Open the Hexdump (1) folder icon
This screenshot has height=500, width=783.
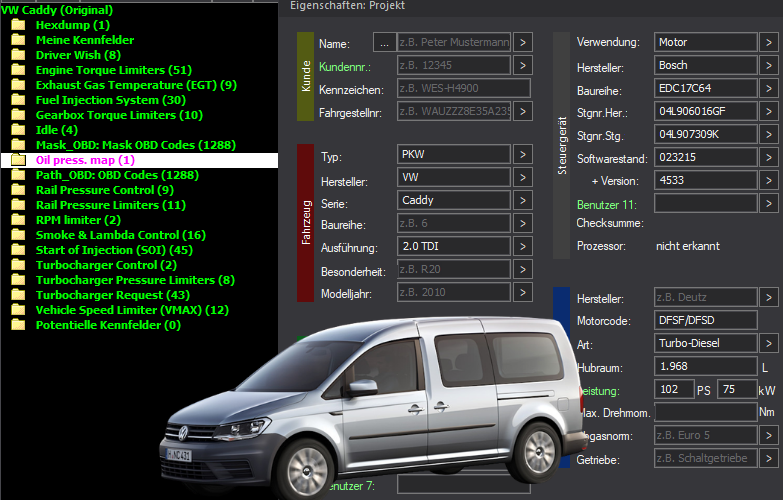[x=18, y=25]
